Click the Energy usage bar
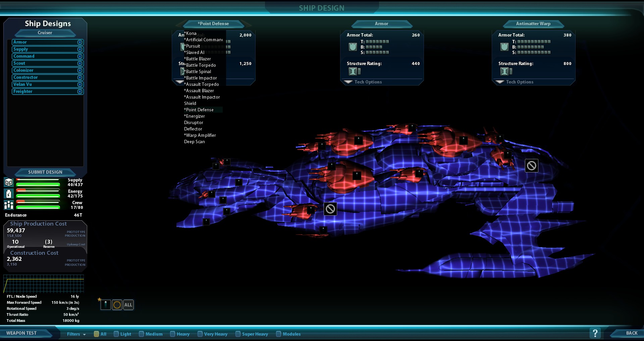 38,193
